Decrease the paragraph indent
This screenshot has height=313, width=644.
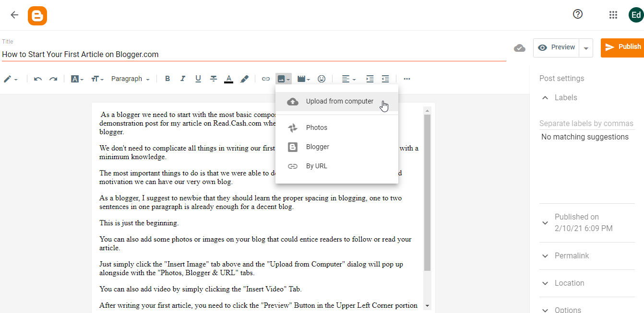point(385,79)
